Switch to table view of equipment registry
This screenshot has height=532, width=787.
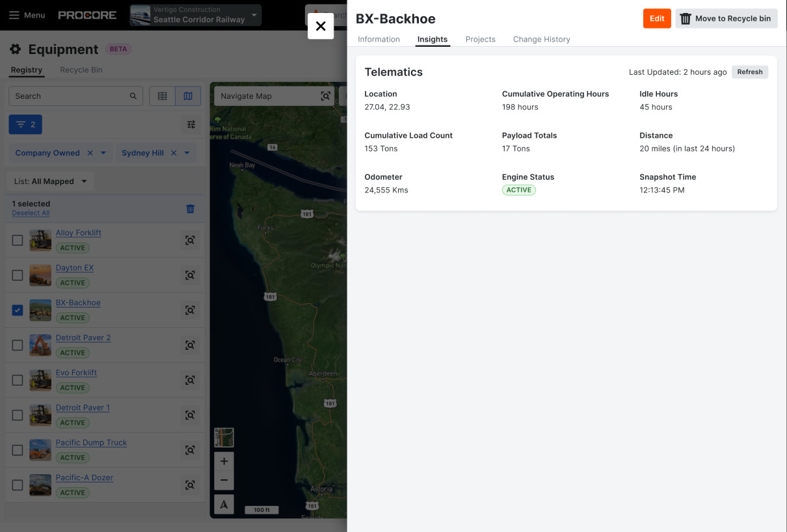click(161, 96)
